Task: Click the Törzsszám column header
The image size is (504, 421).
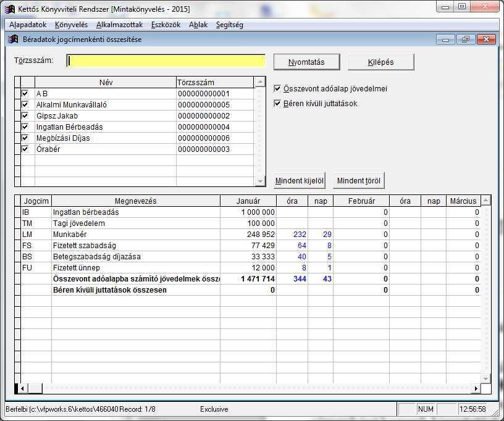Action: [x=215, y=83]
